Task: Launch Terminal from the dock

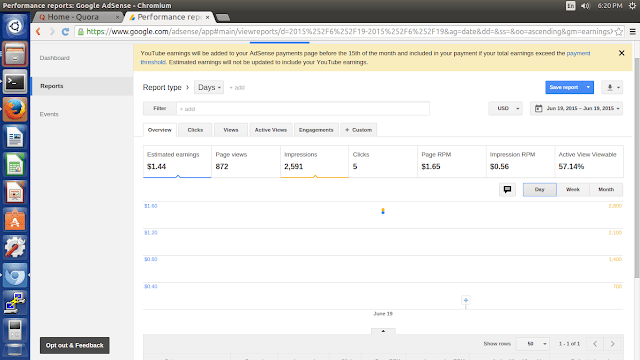Action: coord(15,82)
